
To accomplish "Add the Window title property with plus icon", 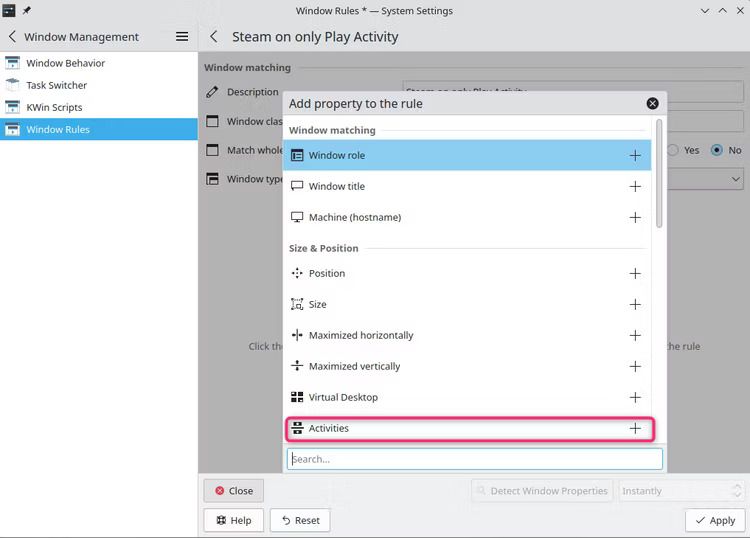I will [635, 187].
